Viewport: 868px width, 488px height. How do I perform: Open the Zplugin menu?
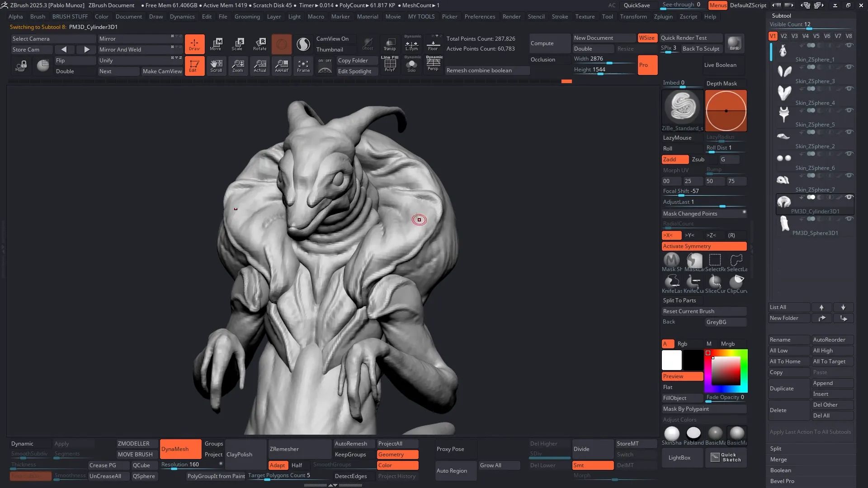coord(663,17)
